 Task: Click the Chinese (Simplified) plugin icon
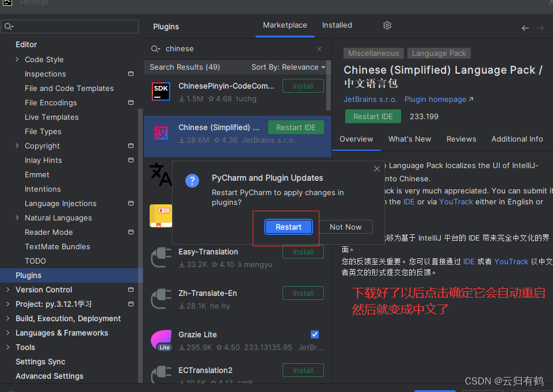tap(161, 133)
